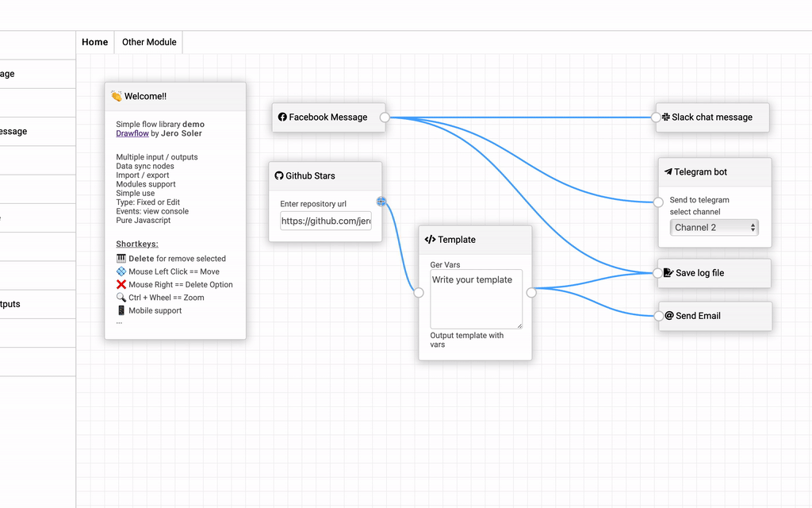Viewport: 812px width, 508px height.
Task: Click the Template node output connector
Action: pyautogui.click(x=531, y=293)
